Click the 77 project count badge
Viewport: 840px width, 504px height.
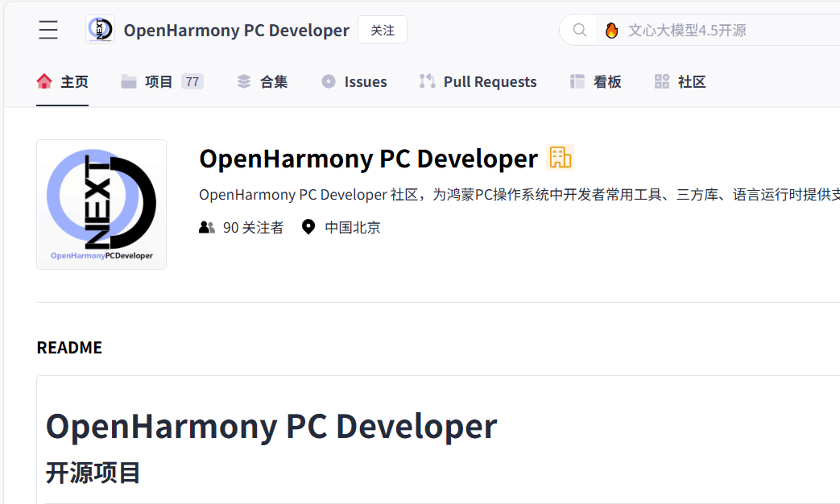(x=192, y=81)
